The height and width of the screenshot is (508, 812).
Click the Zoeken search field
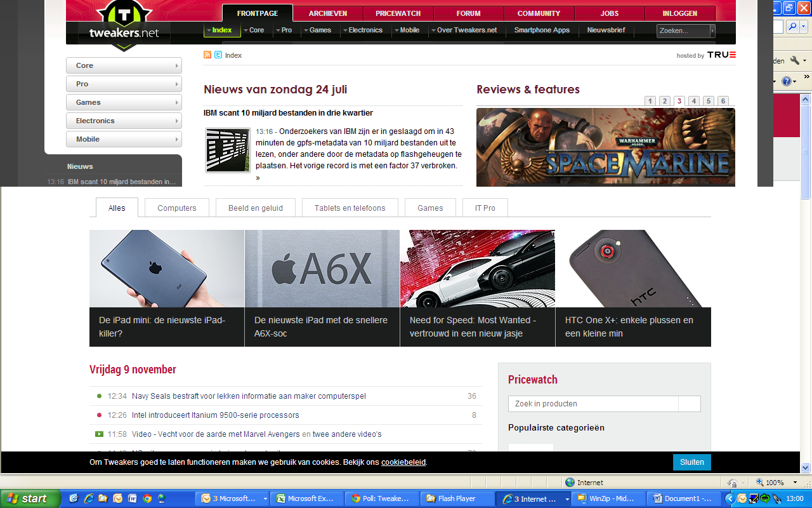click(683, 30)
